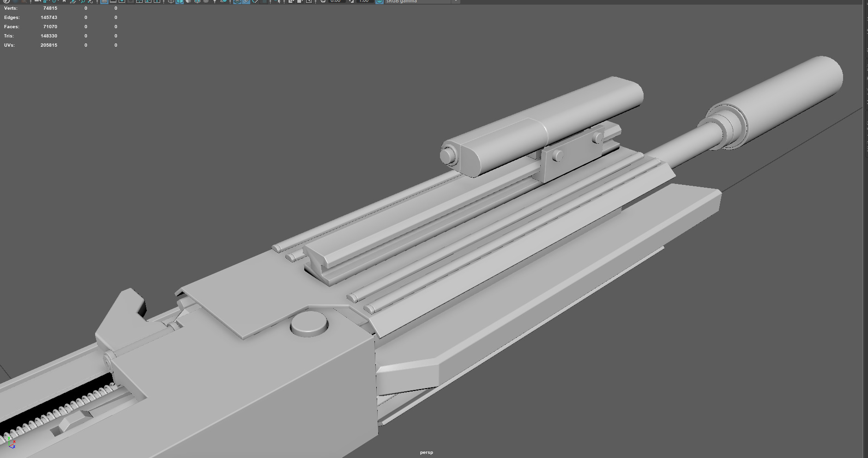Image resolution: width=868 pixels, height=458 pixels.
Task: Click the vertex count 74815
Action: 50,8
